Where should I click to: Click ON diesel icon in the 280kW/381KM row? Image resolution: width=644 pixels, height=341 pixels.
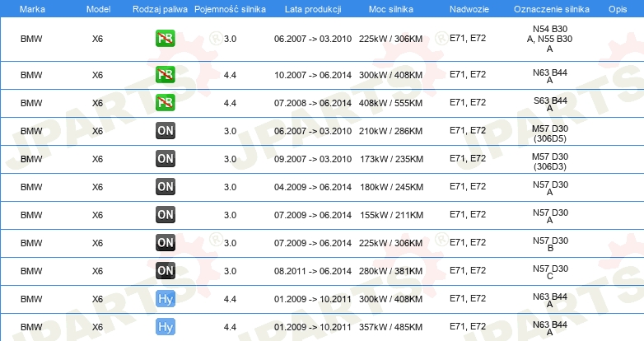click(x=165, y=270)
